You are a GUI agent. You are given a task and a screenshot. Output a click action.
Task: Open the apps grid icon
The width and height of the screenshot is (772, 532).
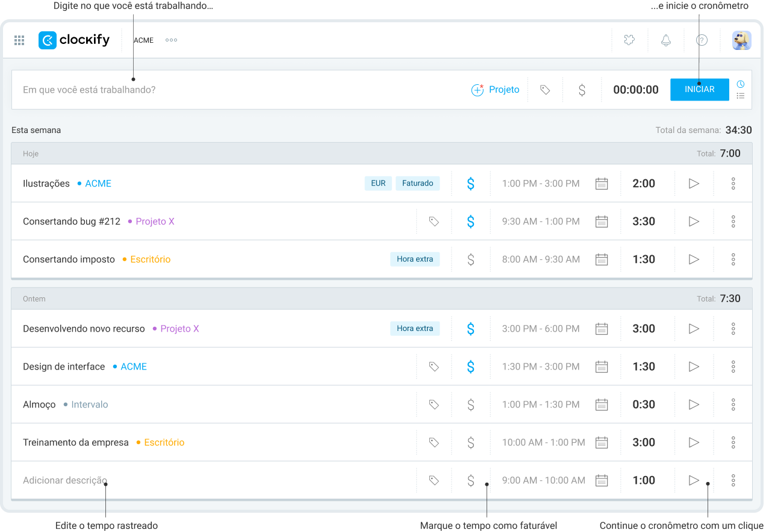click(19, 40)
